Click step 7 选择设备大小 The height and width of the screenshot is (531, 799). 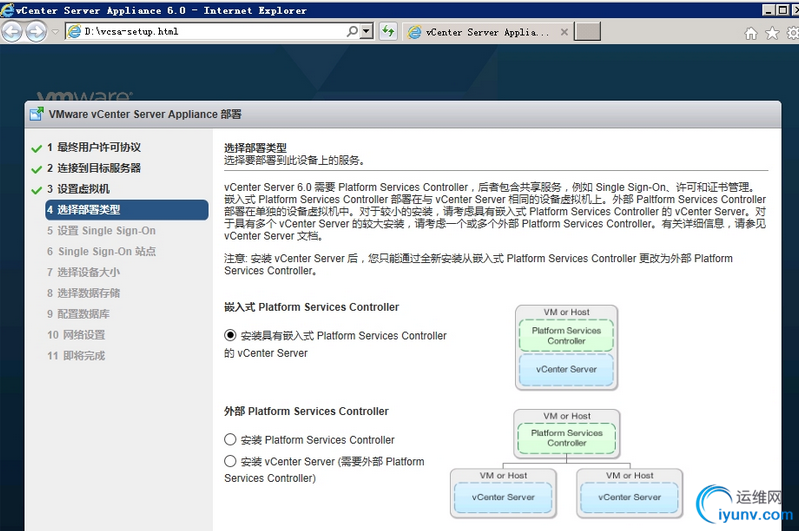tap(84, 273)
